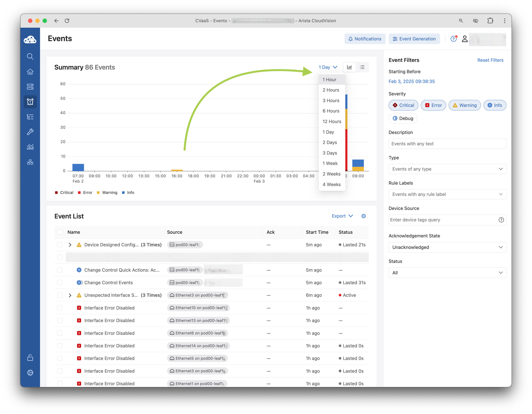532x414 pixels.
Task: Go to home icon in sidebar
Action: click(30, 72)
